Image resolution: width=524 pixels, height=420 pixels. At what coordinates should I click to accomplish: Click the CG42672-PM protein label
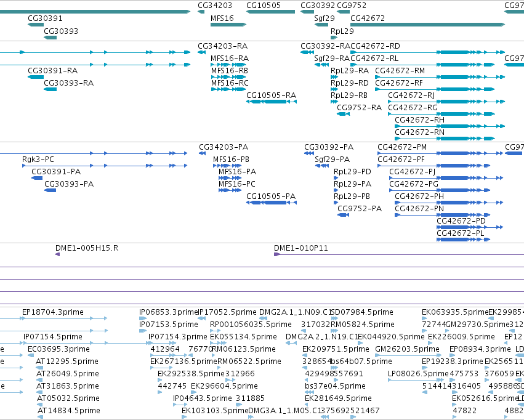402,147
